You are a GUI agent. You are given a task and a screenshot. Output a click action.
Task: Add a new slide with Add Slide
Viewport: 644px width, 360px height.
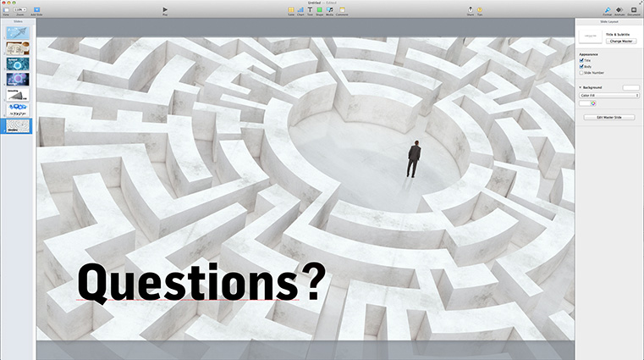coord(36,10)
